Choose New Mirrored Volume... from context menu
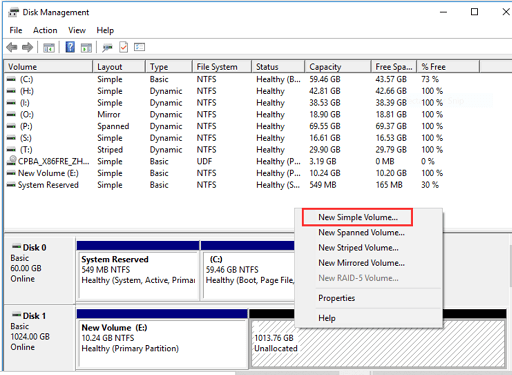Viewport: 512px width, 375px height. (x=361, y=263)
